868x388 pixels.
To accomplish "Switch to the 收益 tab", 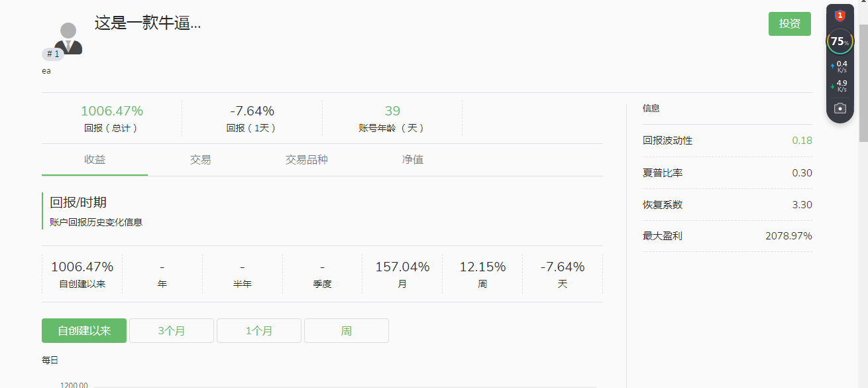I will 95,160.
